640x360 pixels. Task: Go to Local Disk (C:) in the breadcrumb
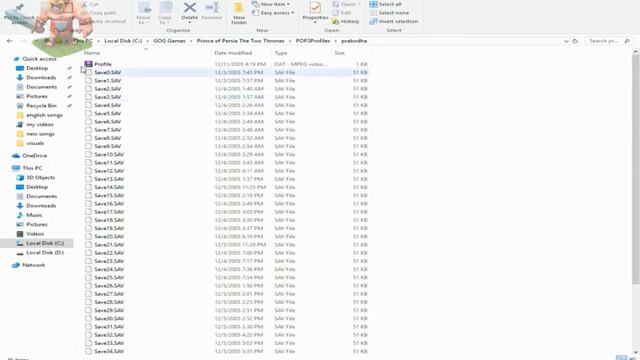[123, 41]
